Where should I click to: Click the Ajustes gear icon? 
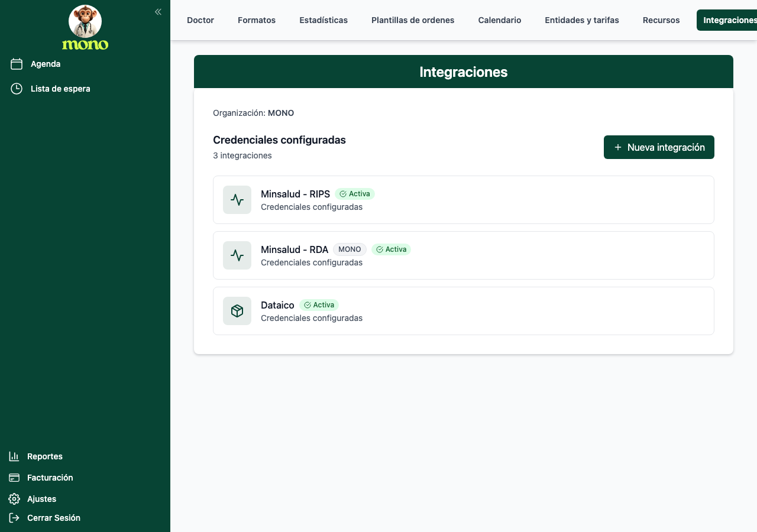click(14, 499)
